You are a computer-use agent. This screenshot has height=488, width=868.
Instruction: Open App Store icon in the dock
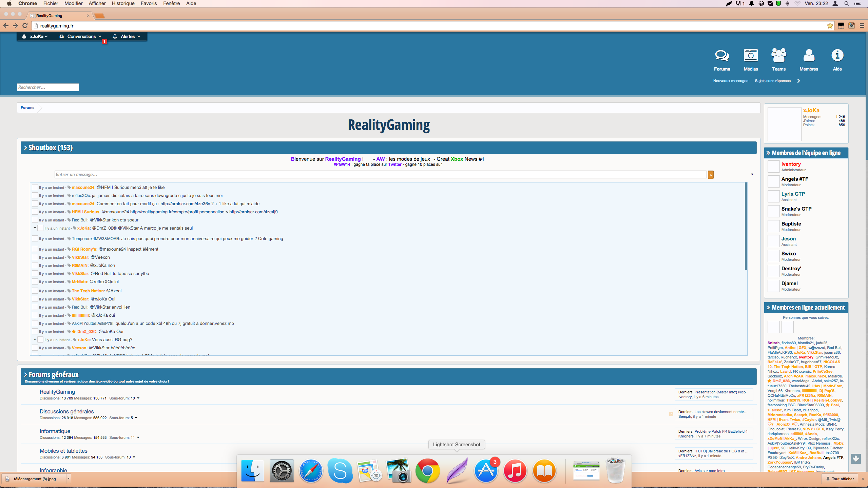pyautogui.click(x=486, y=471)
